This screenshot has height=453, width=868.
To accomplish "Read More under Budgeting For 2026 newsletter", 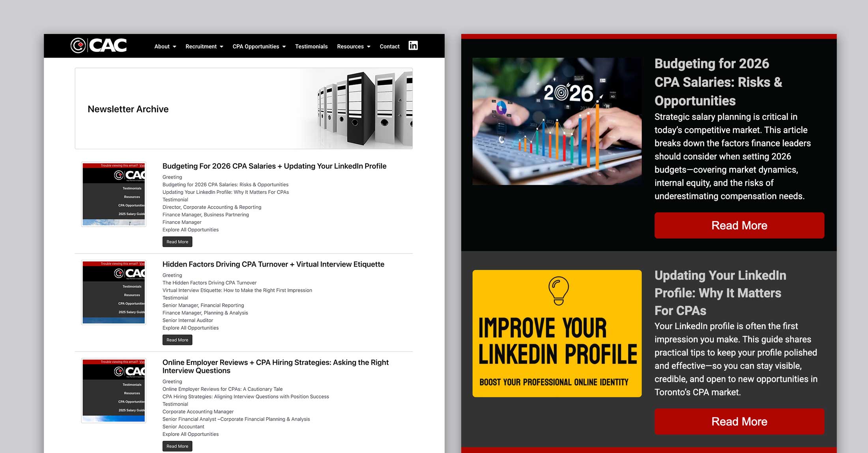I will (177, 242).
